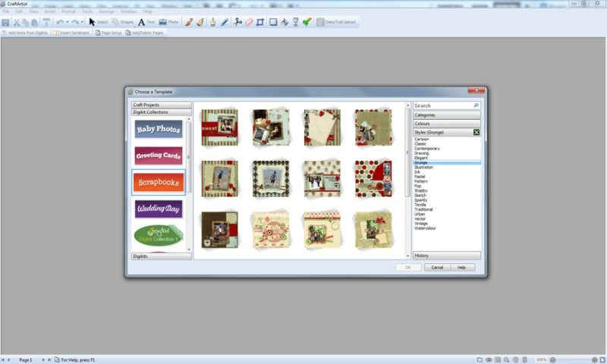Choose the Pastel style
Screen dimensions: 607x364
pyautogui.click(x=420, y=177)
